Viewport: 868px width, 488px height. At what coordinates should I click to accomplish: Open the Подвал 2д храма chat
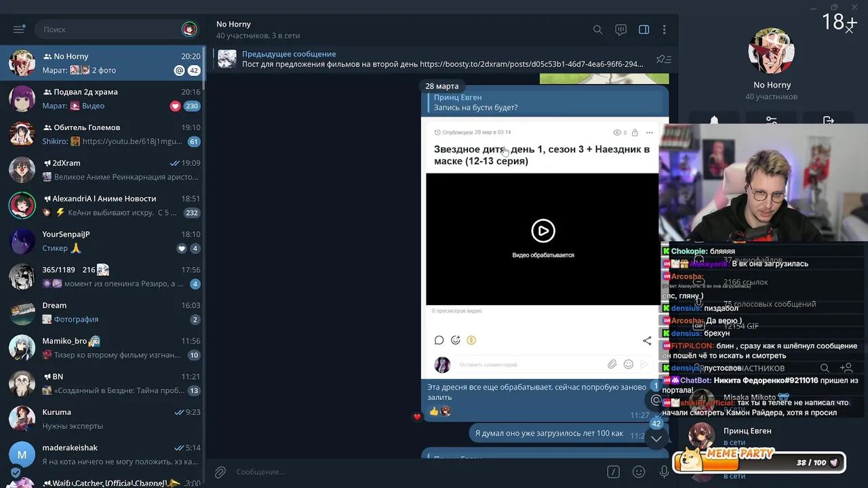102,98
